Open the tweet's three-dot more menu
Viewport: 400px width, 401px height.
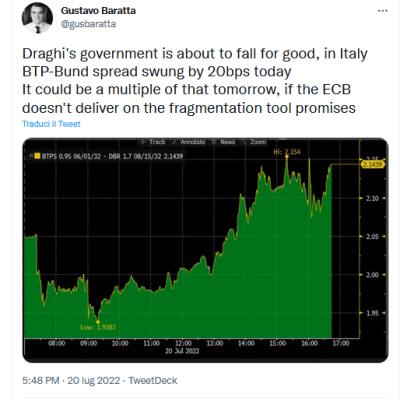point(382,11)
